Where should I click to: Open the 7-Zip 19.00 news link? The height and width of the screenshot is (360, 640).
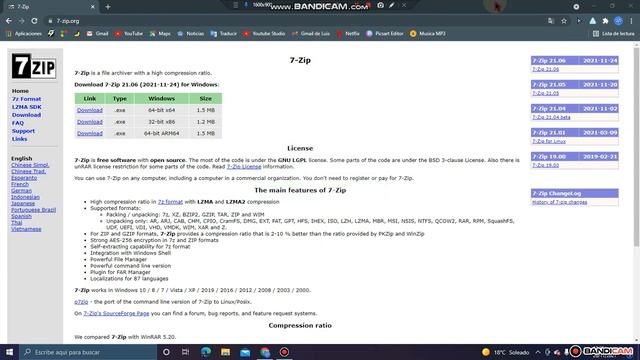coord(545,165)
